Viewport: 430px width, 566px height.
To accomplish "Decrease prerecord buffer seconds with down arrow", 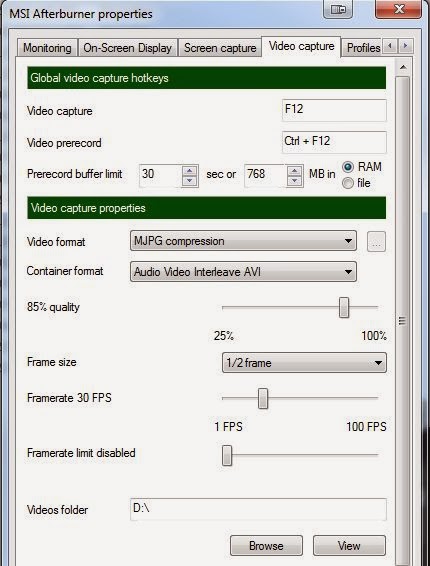I will click(x=190, y=181).
